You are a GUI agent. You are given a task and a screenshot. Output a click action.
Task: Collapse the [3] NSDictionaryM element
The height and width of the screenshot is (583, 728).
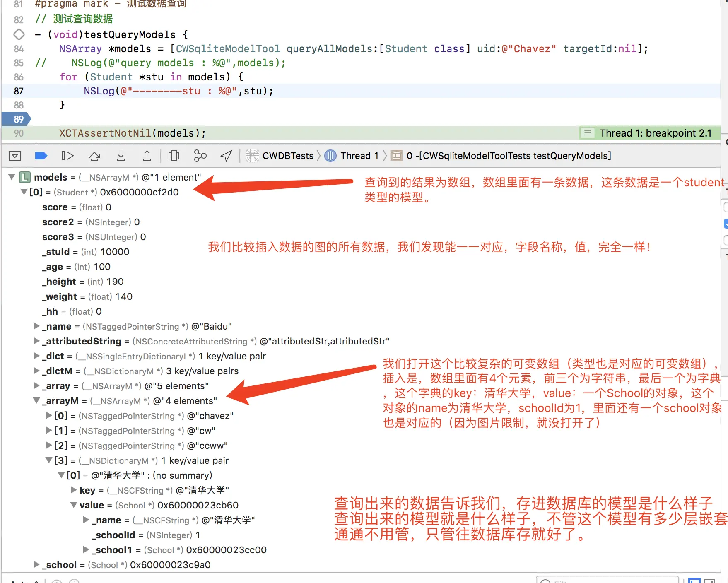point(49,460)
